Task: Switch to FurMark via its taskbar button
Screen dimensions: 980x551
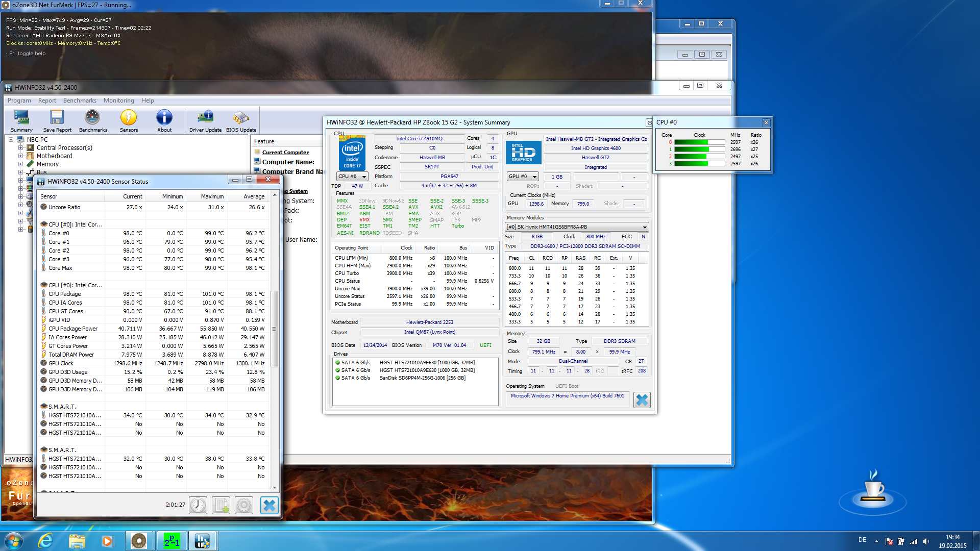Action: point(139,541)
